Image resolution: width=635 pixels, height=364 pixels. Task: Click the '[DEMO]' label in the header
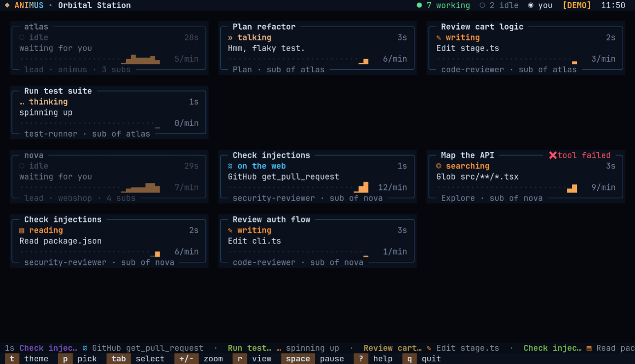point(577,5)
